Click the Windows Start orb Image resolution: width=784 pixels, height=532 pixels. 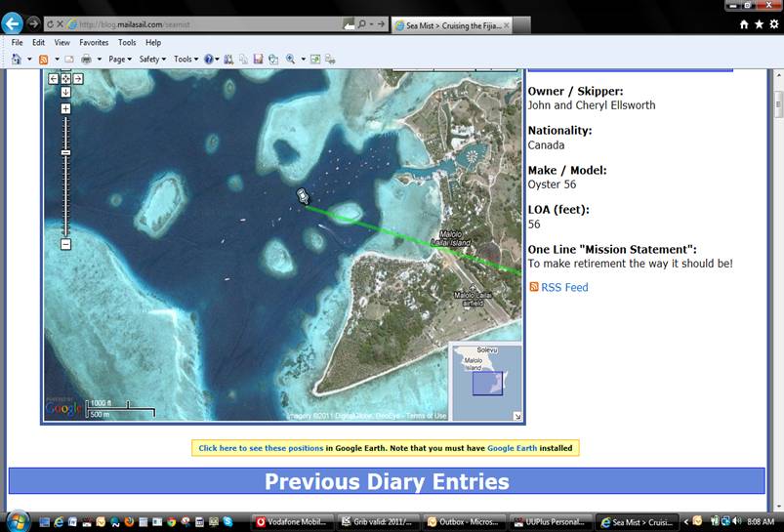pyautogui.click(x=17, y=520)
